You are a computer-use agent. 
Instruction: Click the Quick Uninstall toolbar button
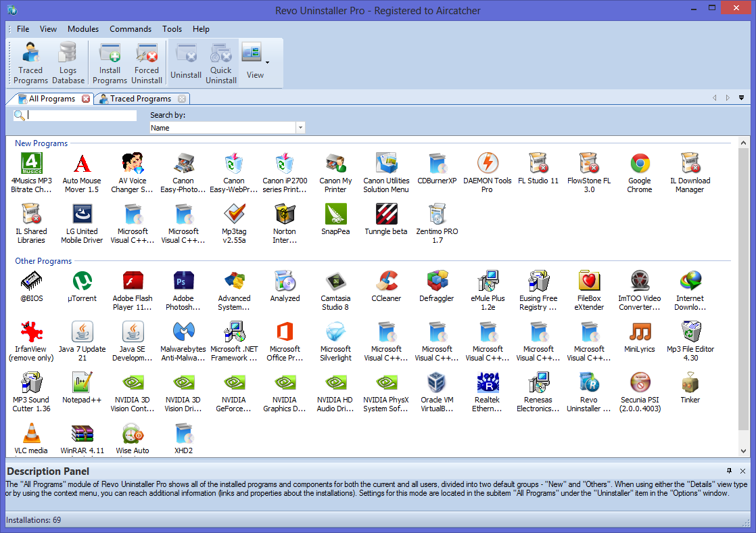point(221,63)
